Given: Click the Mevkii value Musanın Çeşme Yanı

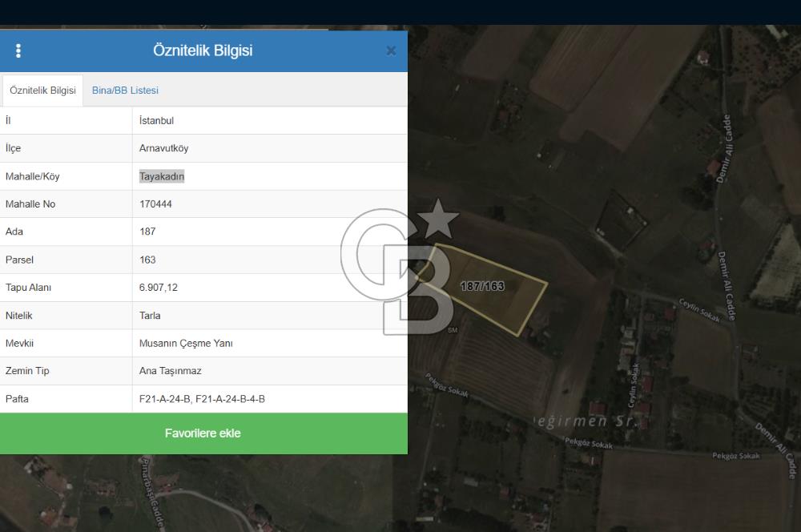Looking at the screenshot, I should pos(186,343).
